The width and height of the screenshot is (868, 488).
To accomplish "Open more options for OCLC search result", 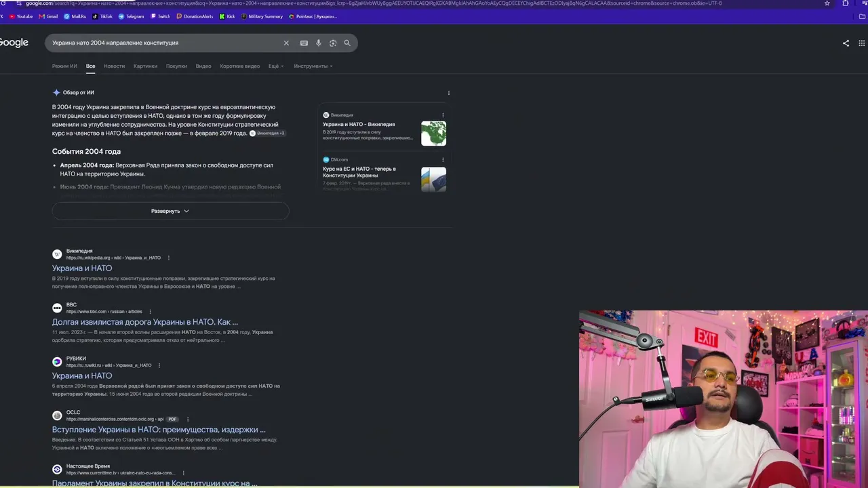I will [188, 419].
